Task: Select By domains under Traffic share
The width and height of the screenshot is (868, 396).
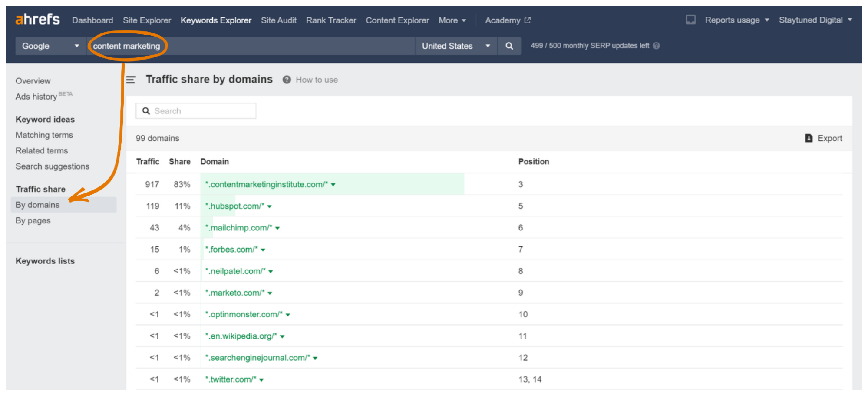Action: [x=63, y=205]
